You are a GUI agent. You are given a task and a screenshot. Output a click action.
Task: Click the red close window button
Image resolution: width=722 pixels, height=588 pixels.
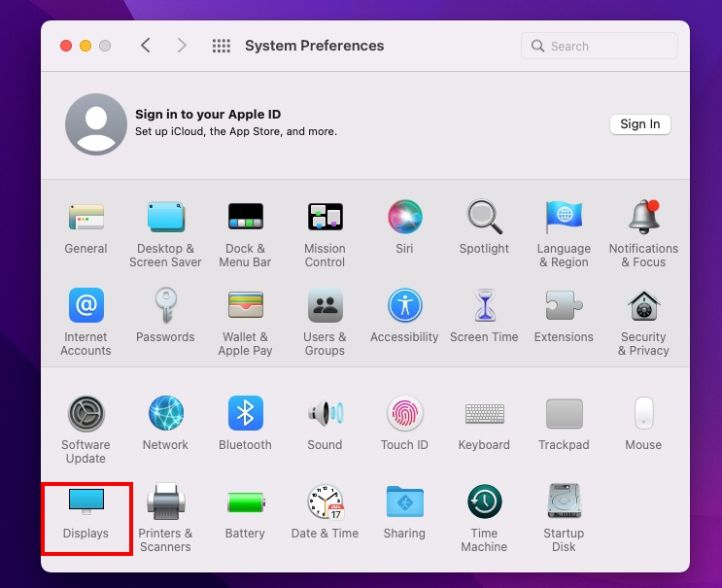[66, 46]
